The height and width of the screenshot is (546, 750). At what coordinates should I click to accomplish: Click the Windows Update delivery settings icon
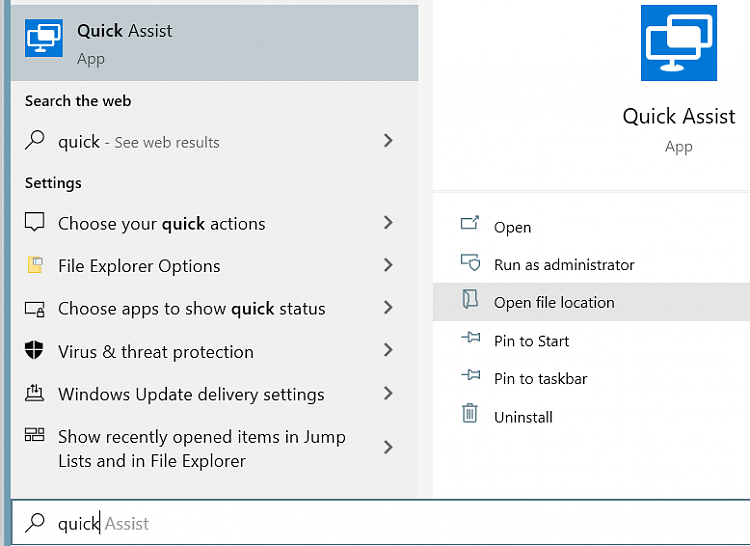coord(34,393)
